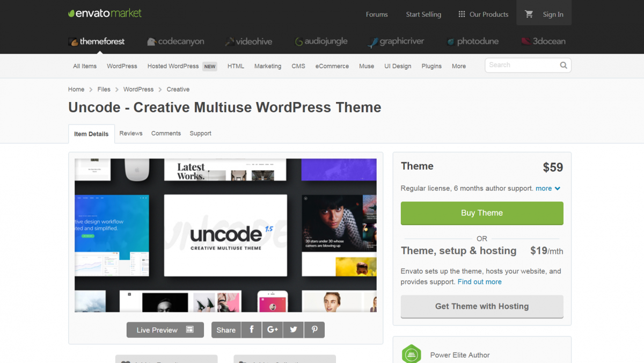Open UI Design category menu
The image size is (644, 363).
[x=398, y=66]
